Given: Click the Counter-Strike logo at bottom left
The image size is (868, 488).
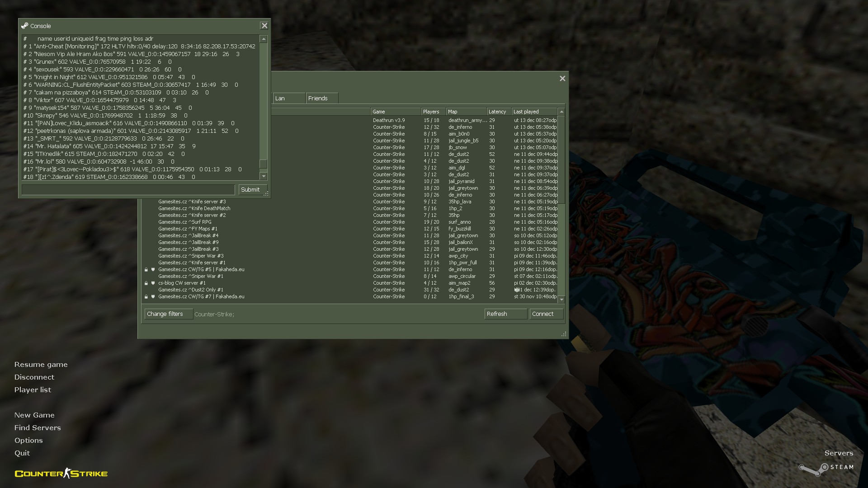Looking at the screenshot, I should [61, 473].
